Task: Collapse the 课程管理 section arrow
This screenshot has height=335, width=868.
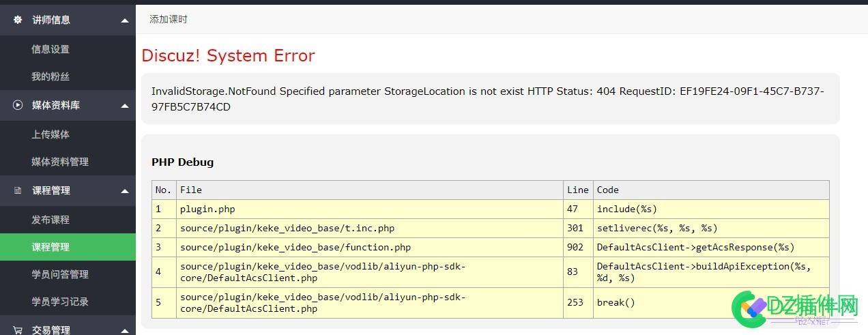Action: pyautogui.click(x=124, y=191)
